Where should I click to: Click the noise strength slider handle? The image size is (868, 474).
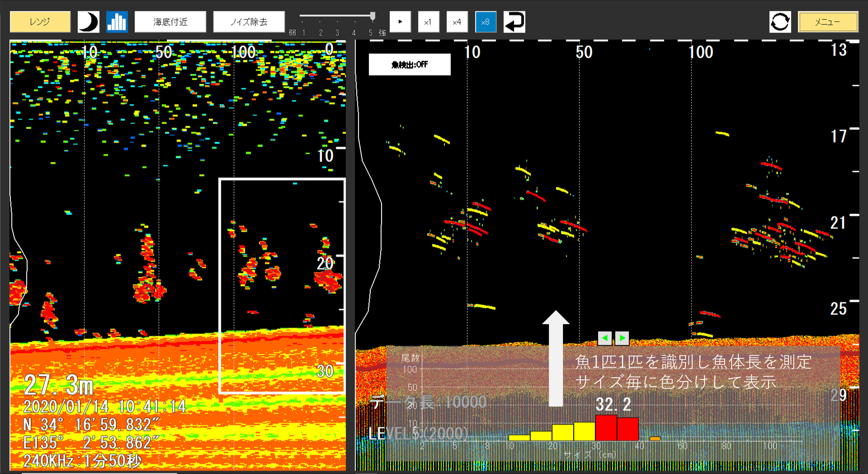[x=372, y=16]
